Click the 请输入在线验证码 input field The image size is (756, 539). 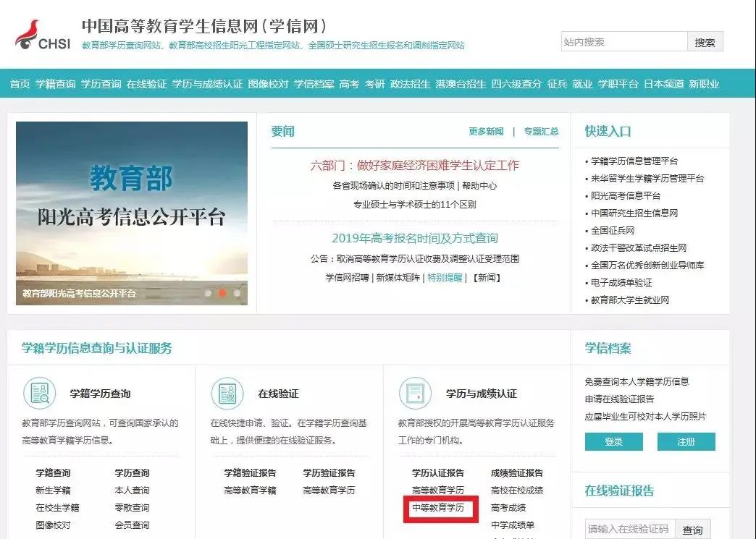point(630,530)
